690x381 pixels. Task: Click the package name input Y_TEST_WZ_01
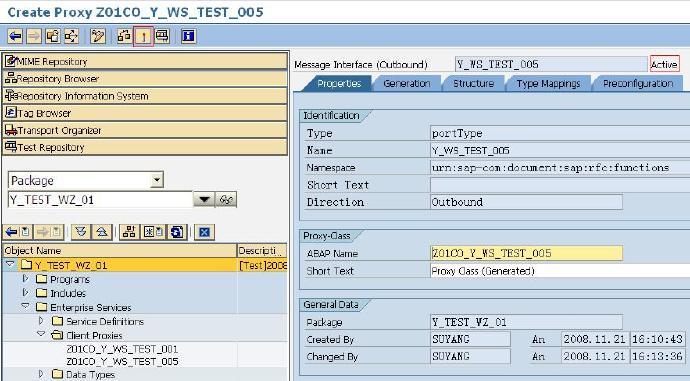click(x=100, y=200)
